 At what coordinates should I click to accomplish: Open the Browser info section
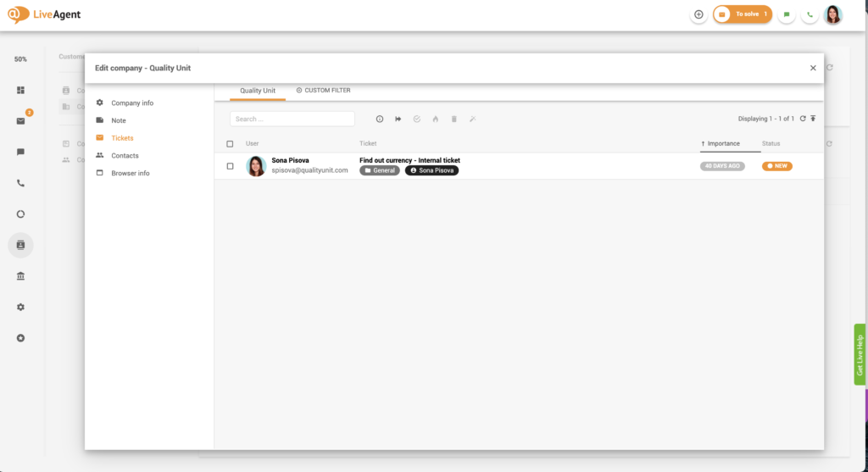tap(130, 173)
